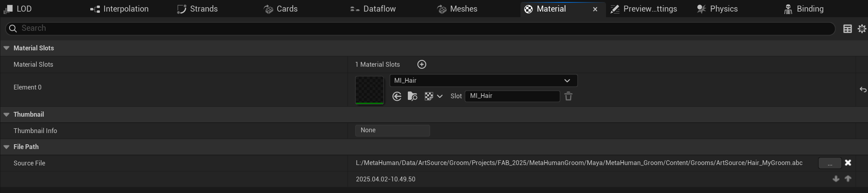Click the Source File path text
The height and width of the screenshot is (193, 868).
point(579,163)
